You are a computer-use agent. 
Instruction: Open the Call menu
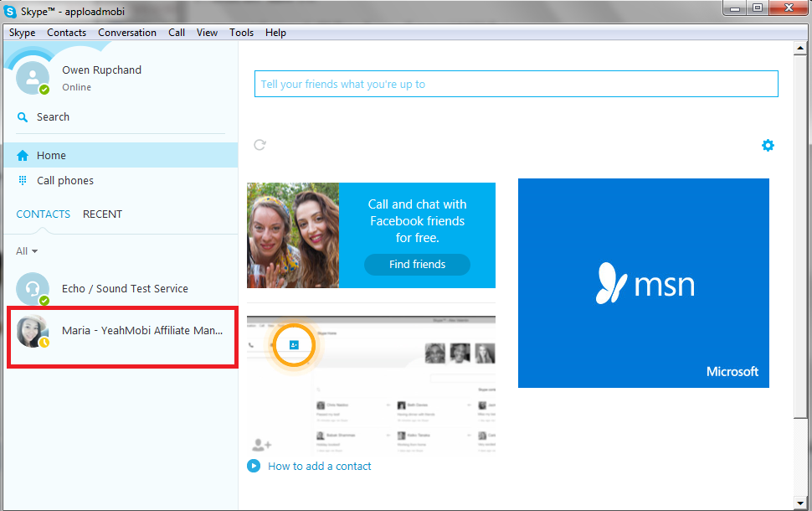coord(177,33)
